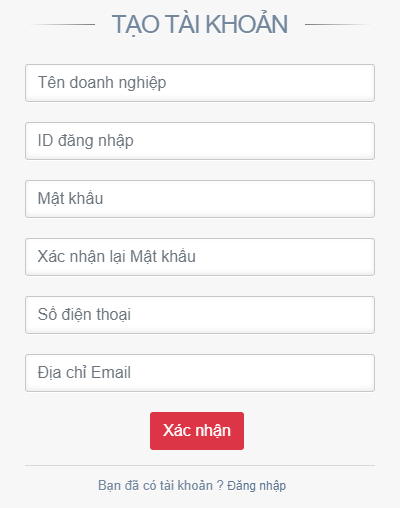400x508 pixels.
Task: Click the Xác nhận lại Mật khẩu field
Action: tap(200, 257)
